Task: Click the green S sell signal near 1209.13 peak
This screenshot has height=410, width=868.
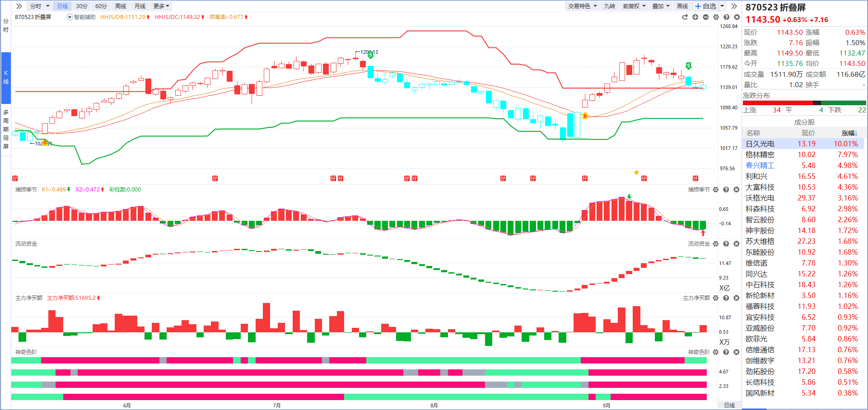Action: [x=370, y=55]
